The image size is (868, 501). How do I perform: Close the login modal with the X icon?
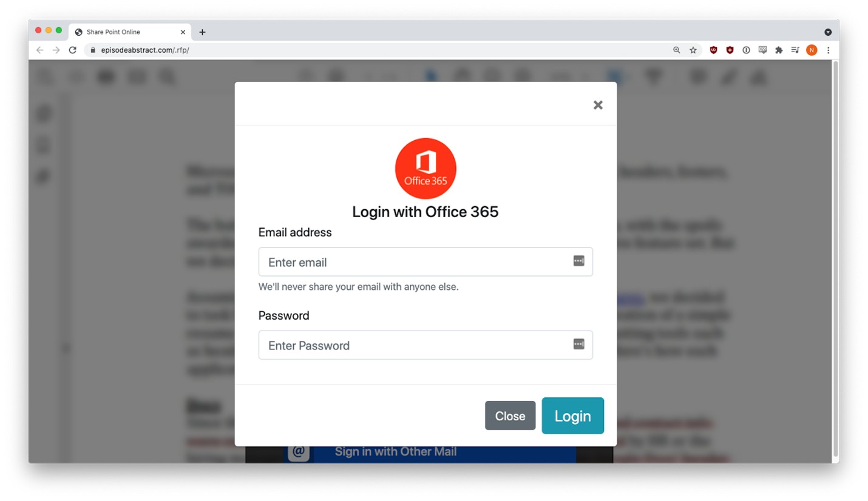tap(598, 105)
